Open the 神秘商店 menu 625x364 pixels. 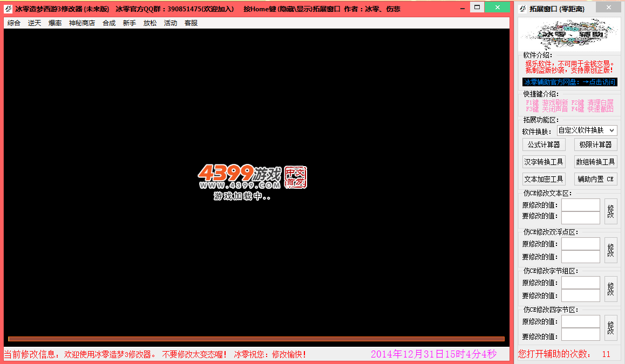click(82, 23)
